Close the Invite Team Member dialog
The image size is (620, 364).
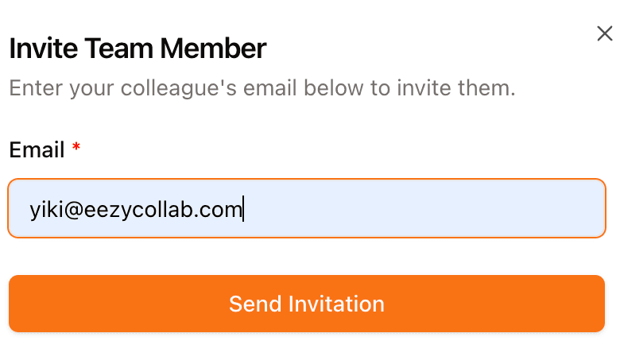click(x=604, y=33)
